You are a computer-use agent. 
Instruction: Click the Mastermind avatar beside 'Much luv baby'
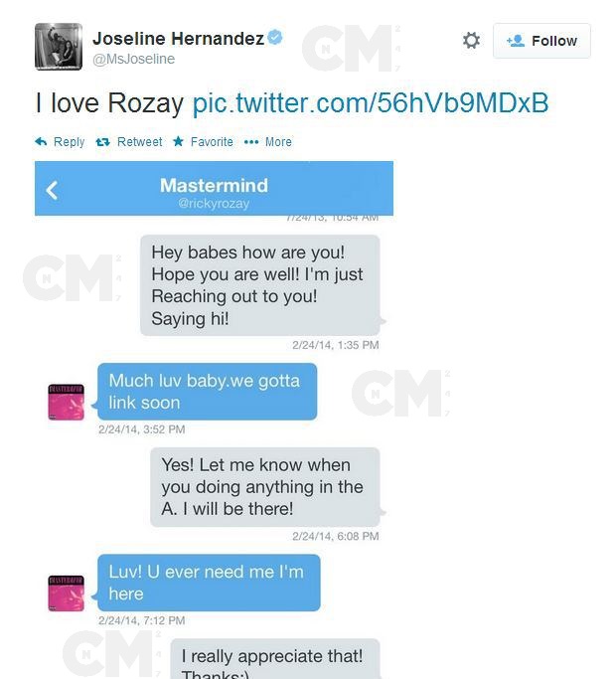tap(67, 402)
